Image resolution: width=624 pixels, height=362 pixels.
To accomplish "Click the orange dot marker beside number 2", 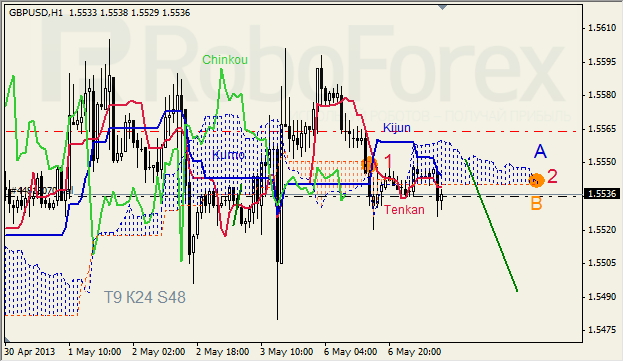I will (536, 180).
